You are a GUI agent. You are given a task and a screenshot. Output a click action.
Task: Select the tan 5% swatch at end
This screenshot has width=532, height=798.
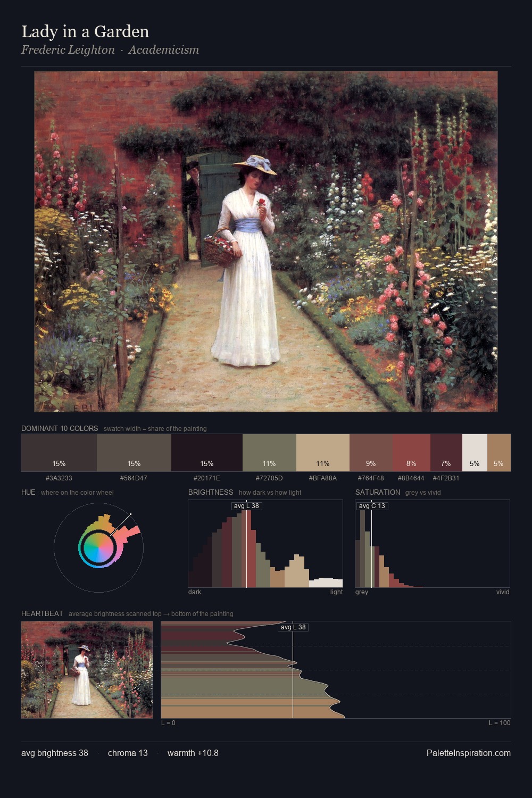point(498,453)
